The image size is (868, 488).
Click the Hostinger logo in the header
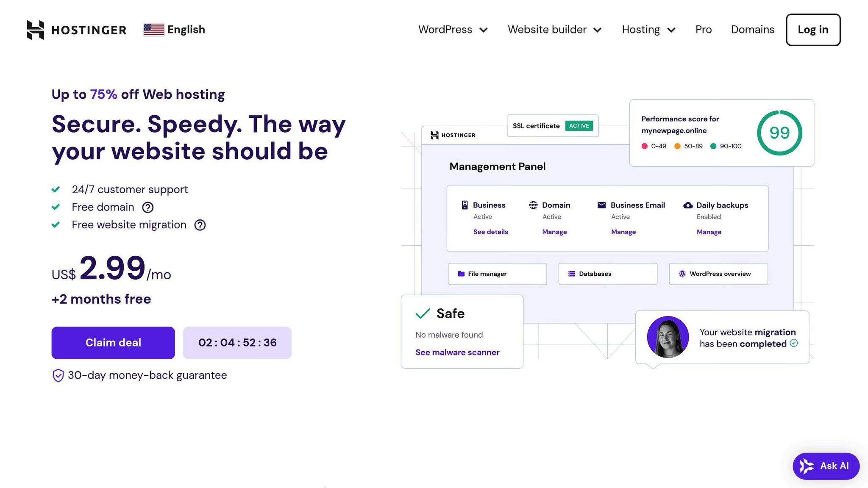pos(77,30)
